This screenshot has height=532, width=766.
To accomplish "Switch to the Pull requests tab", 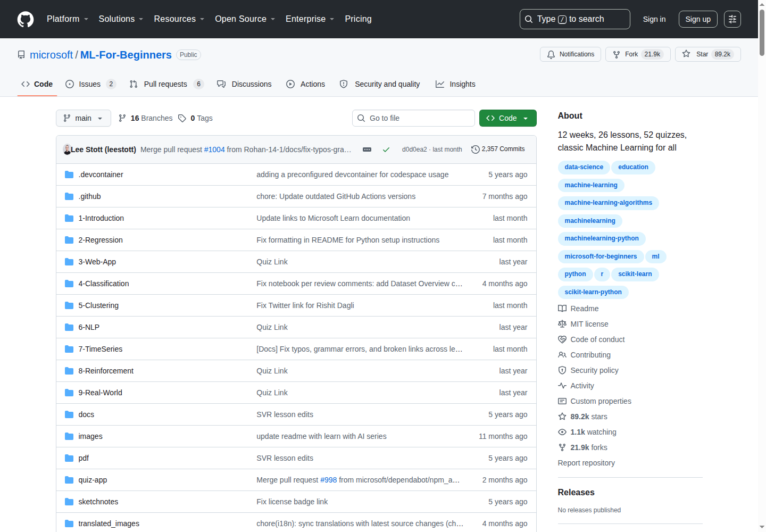I will (x=166, y=84).
